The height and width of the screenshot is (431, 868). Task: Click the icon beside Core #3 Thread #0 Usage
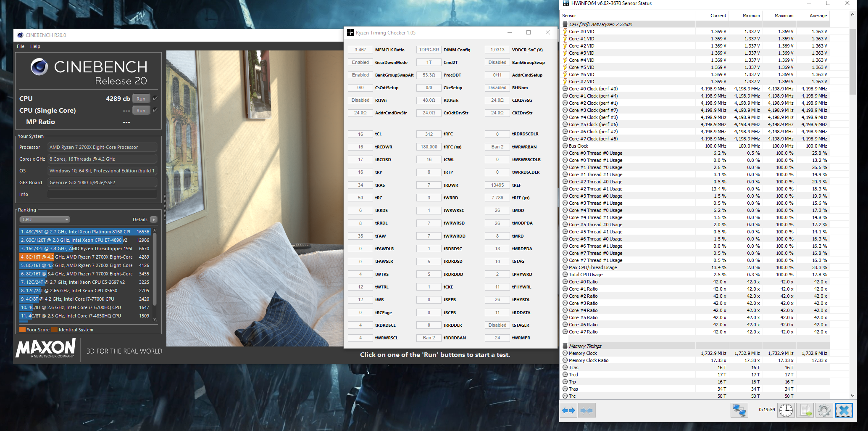tap(565, 196)
